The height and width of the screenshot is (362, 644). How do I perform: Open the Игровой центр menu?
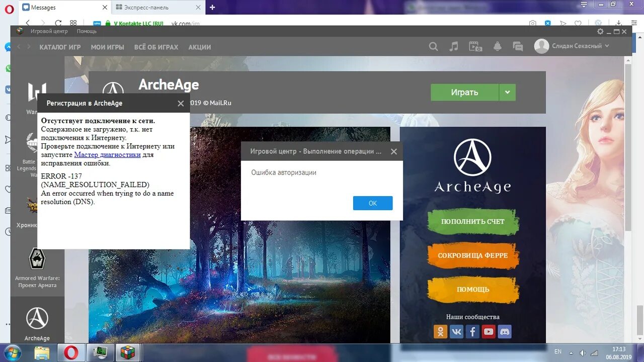pos(49,31)
